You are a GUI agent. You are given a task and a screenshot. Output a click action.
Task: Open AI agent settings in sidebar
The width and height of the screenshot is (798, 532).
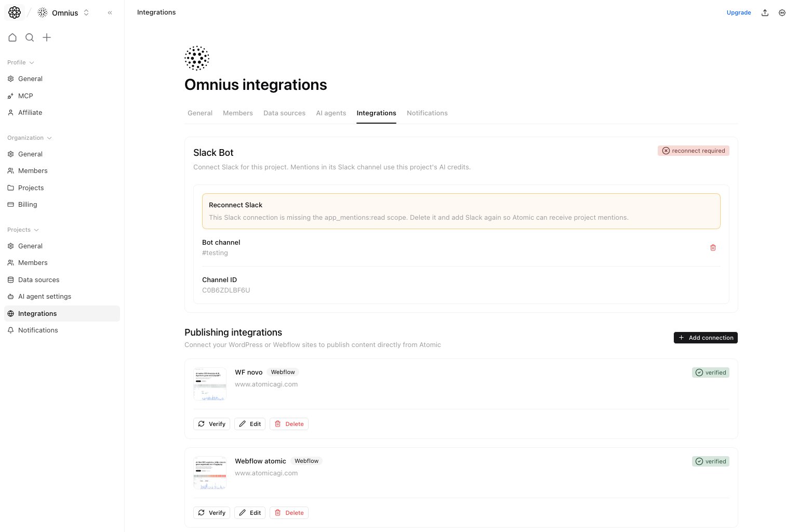62,297
